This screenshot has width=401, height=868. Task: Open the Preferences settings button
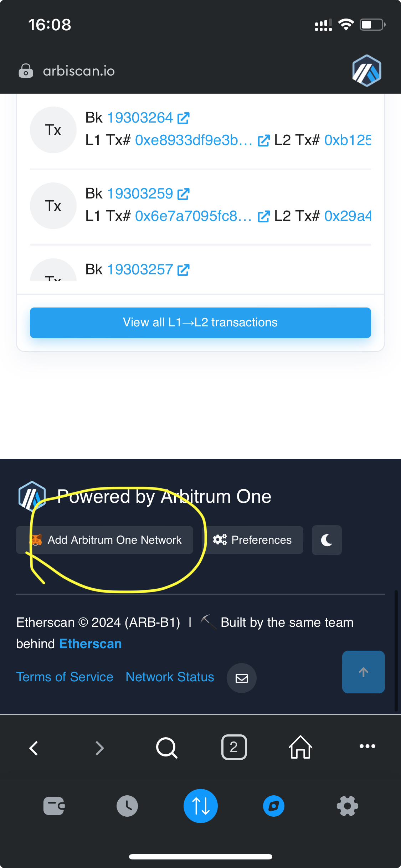pyautogui.click(x=253, y=540)
